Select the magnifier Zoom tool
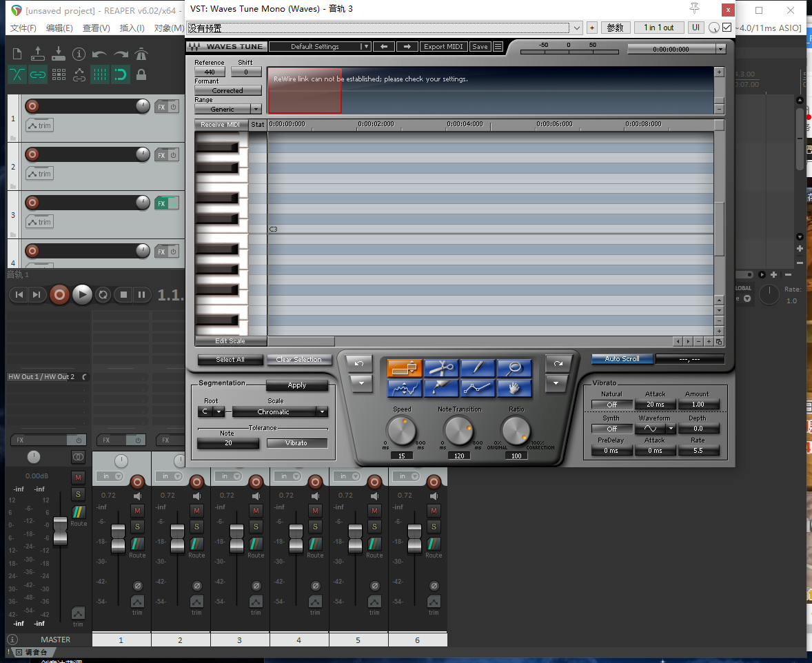This screenshot has height=663, width=812. (514, 368)
